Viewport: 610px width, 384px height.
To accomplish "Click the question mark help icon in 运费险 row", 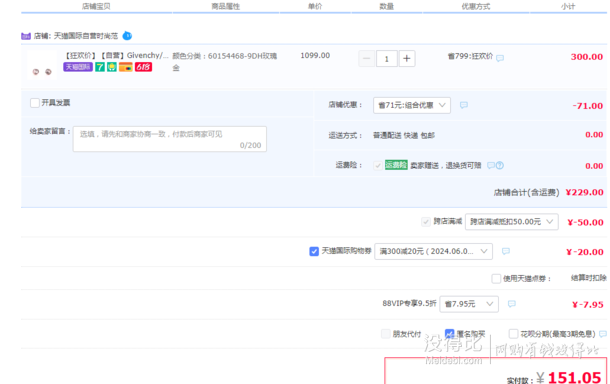I will 500,165.
